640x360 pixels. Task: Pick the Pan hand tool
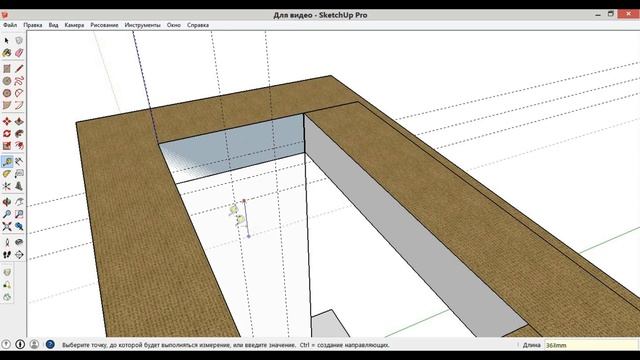[x=19, y=202]
